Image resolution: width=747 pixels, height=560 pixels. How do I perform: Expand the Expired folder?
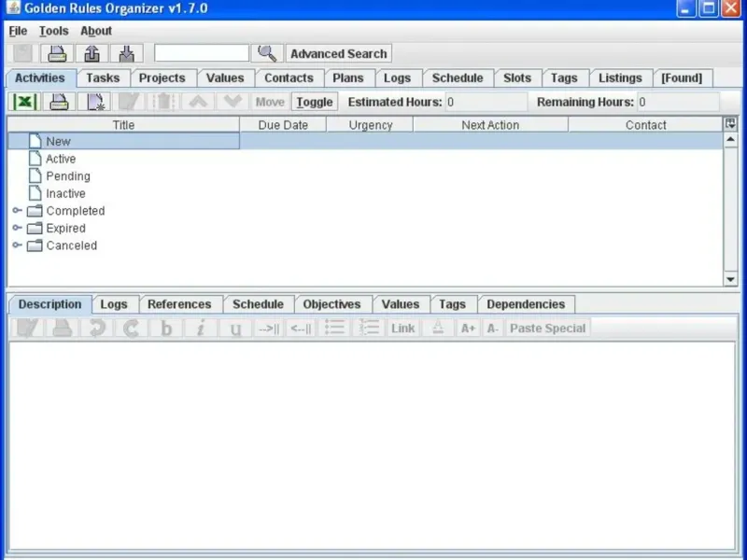(17, 228)
